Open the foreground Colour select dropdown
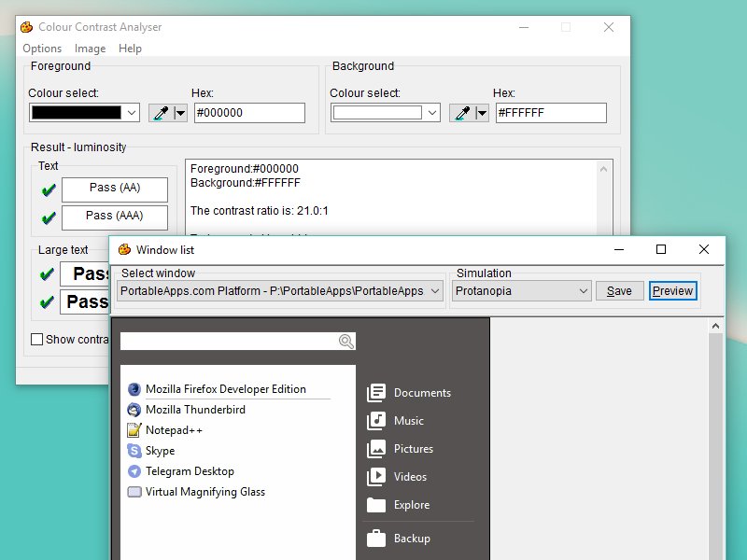 [132, 113]
